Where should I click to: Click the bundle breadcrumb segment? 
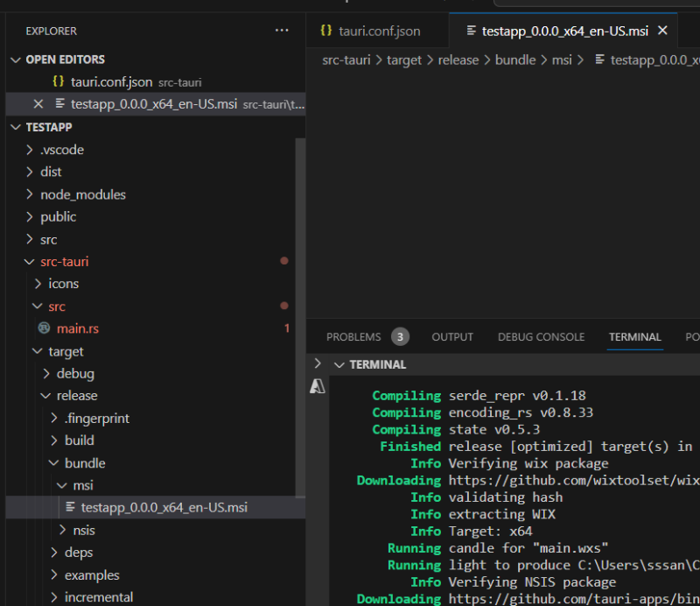(x=515, y=60)
